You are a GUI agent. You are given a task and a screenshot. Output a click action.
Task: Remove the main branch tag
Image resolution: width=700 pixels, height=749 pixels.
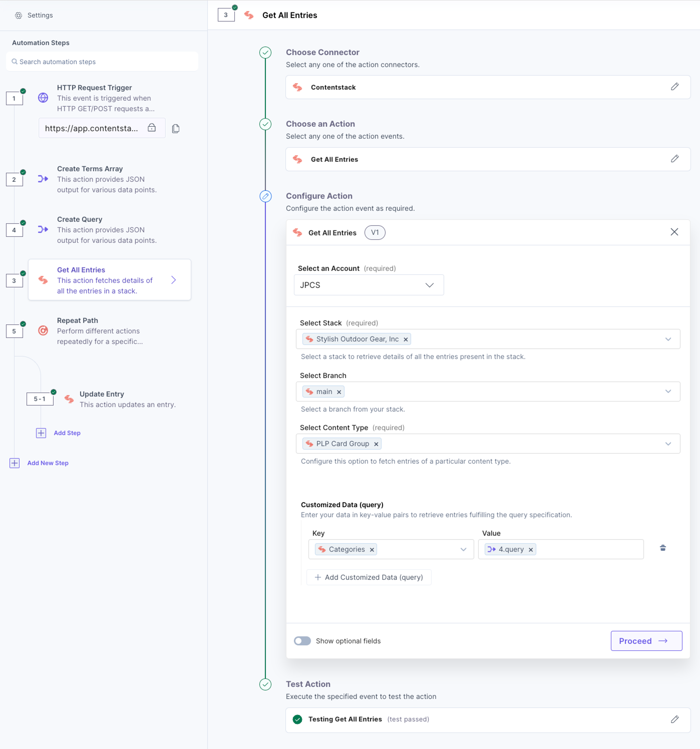click(x=339, y=392)
